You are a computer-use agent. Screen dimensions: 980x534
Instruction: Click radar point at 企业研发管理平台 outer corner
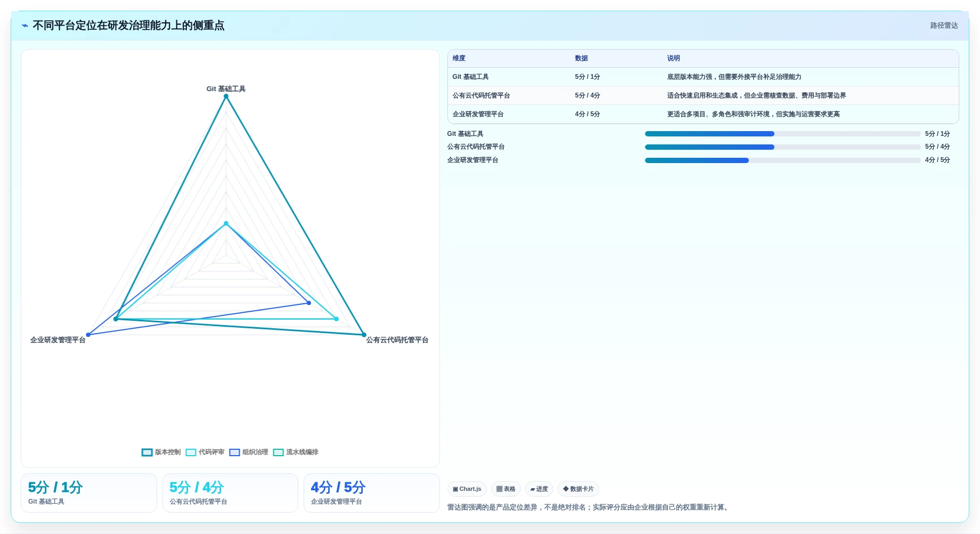(x=88, y=335)
